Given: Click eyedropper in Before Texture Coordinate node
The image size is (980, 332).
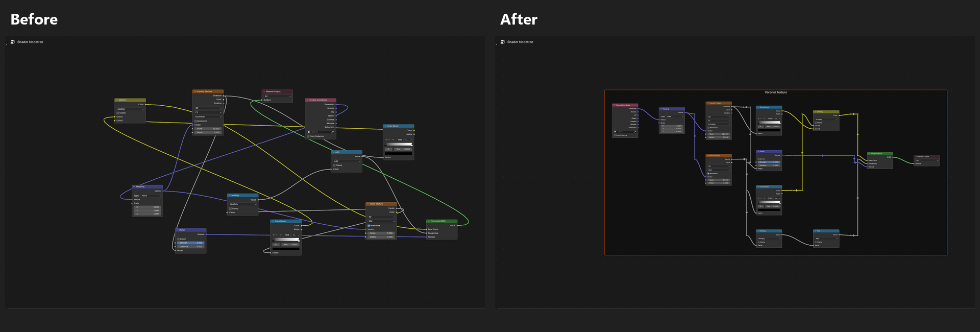Looking at the screenshot, I should 332,132.
